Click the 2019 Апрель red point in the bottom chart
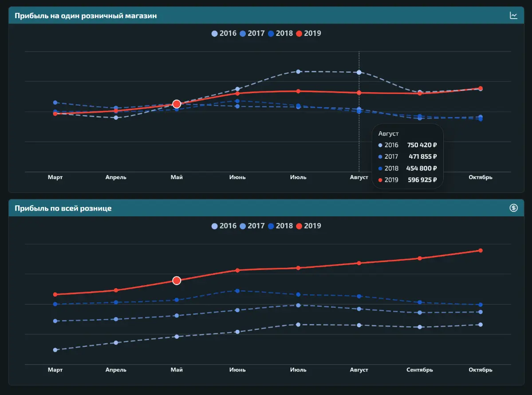Viewport: 532px width, 395px height. (x=116, y=290)
